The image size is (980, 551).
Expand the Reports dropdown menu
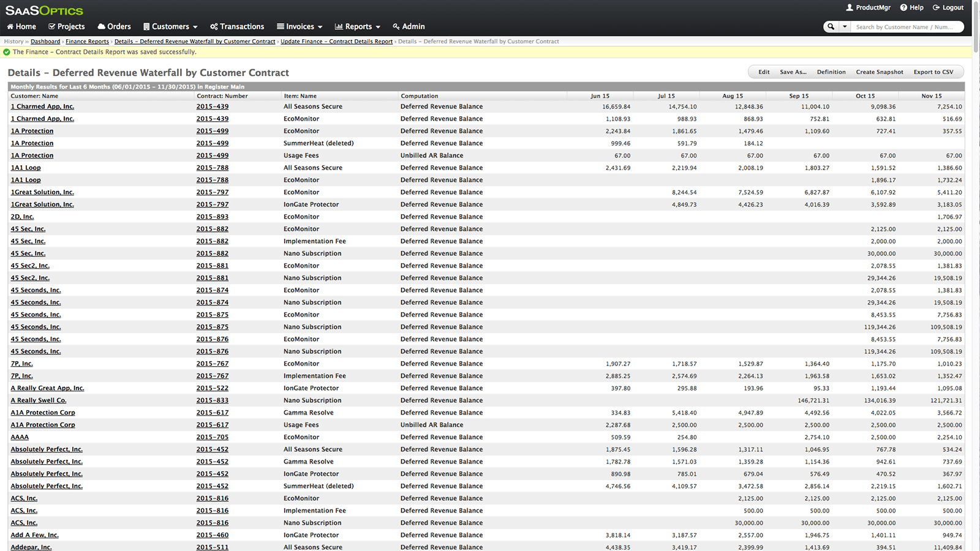tap(358, 27)
